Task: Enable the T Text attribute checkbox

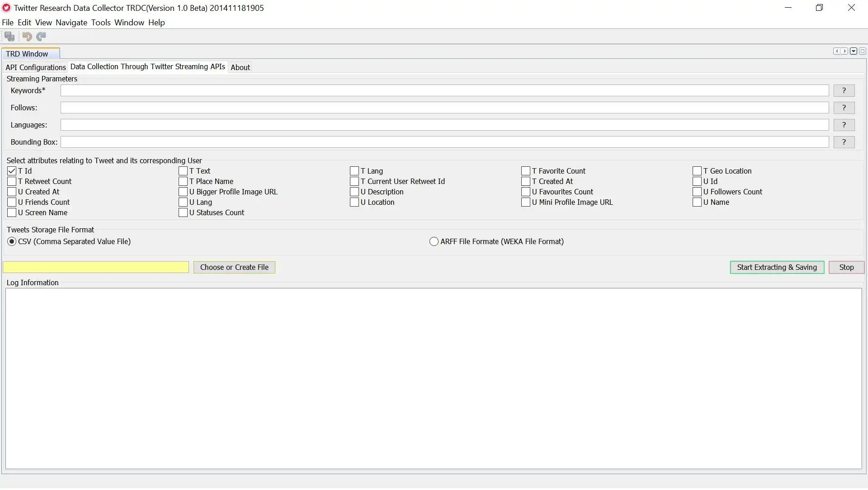Action: tap(183, 170)
